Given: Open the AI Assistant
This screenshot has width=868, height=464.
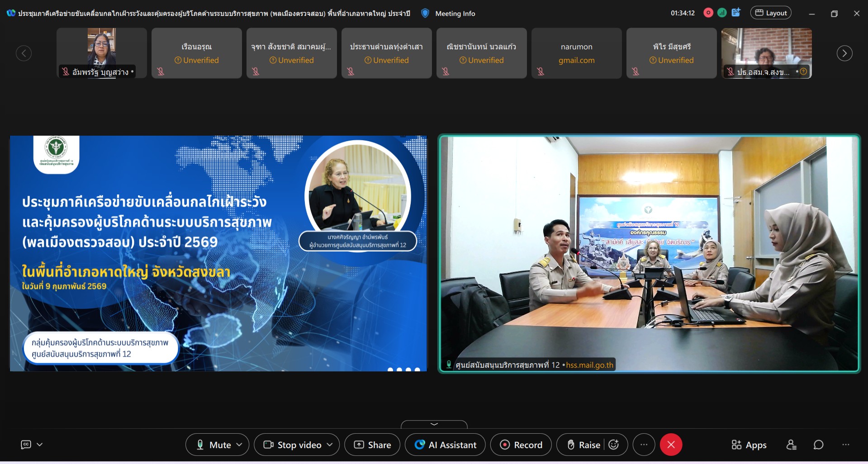Looking at the screenshot, I should coord(445,445).
